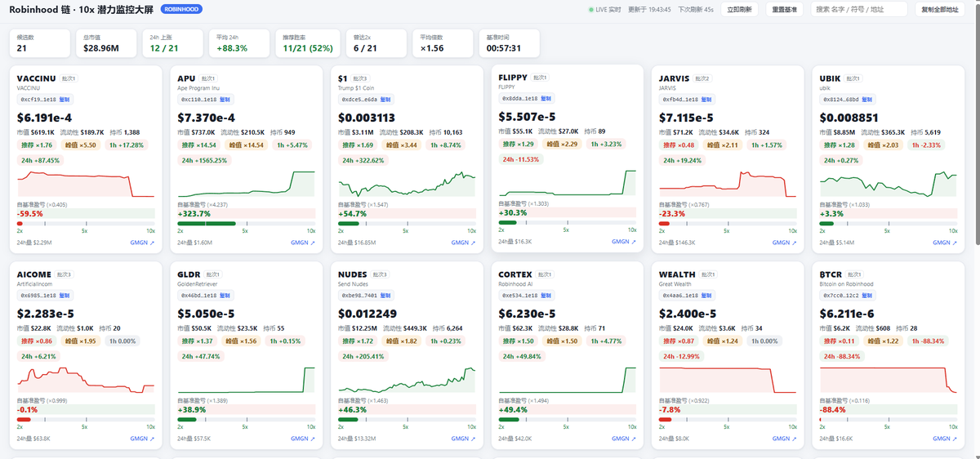Screen dimensions: 980x459
Task: Copy the BTCR contract address via 复制
Action: (x=868, y=295)
